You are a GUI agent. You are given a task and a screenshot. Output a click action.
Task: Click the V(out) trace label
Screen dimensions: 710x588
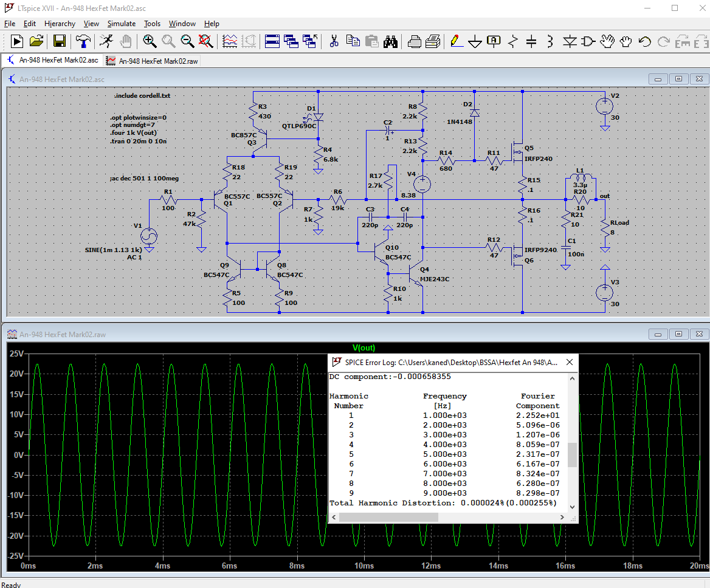coord(364,348)
